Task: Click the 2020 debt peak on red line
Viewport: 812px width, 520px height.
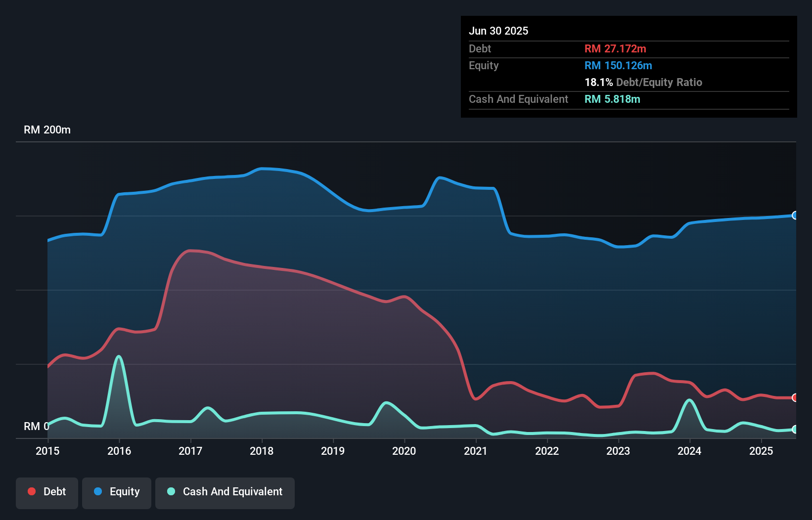Action: pyautogui.click(x=404, y=296)
